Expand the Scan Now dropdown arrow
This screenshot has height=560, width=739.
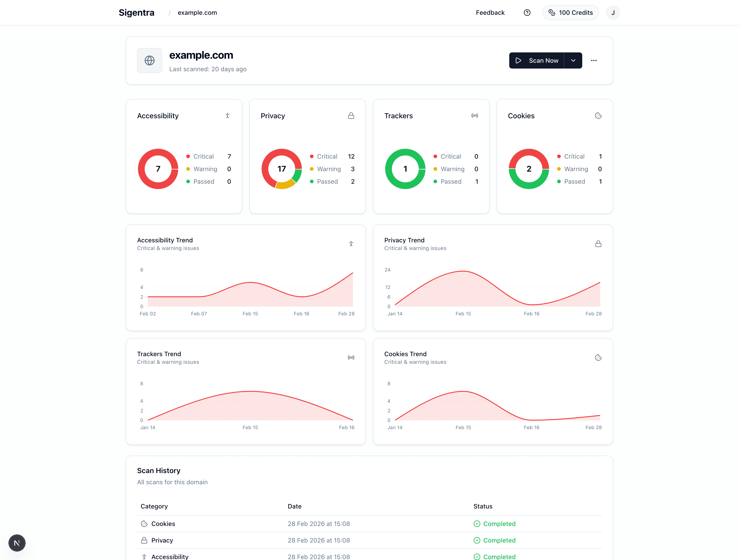click(573, 60)
